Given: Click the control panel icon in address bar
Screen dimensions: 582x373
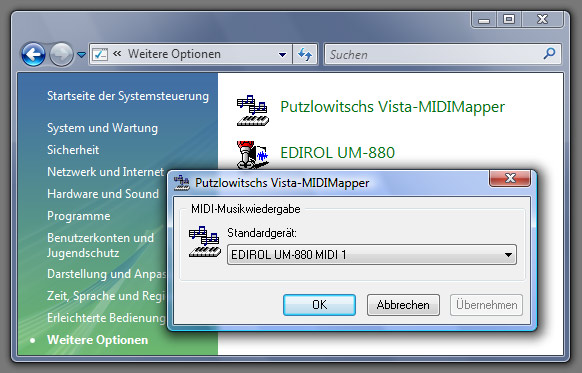Looking at the screenshot, I should click(100, 55).
